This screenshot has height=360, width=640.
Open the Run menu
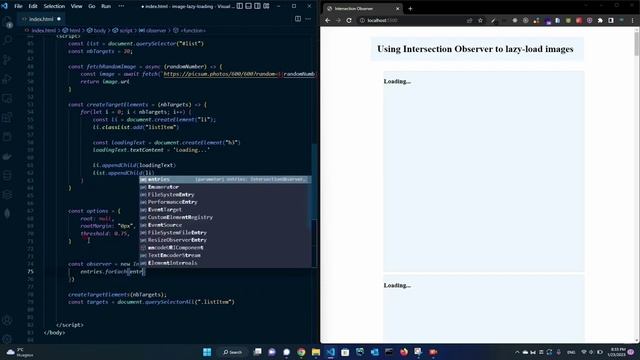[106, 6]
